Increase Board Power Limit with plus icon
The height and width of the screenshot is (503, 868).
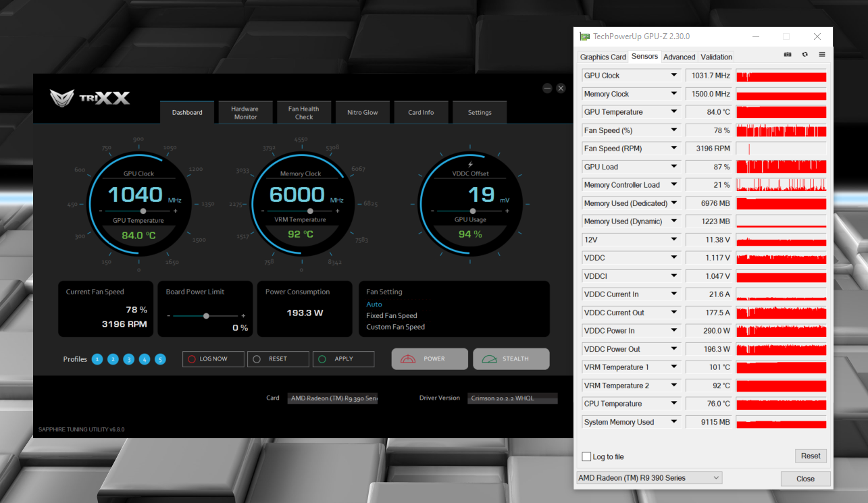(x=243, y=316)
